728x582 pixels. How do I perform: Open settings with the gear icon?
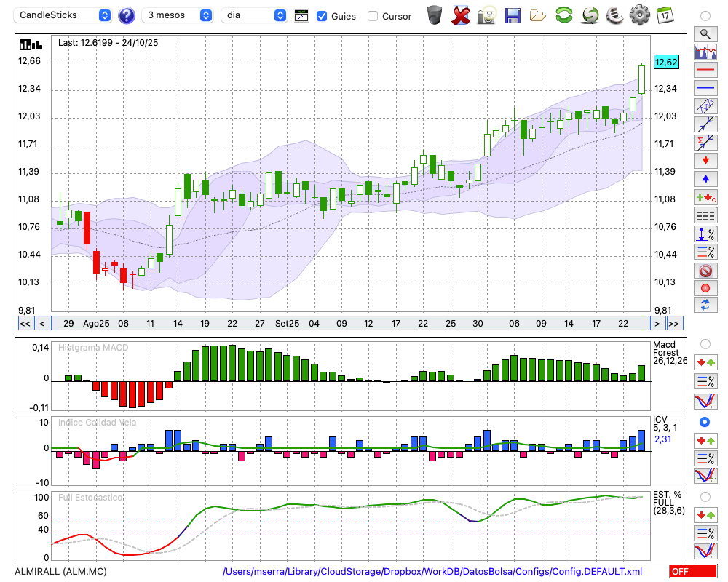(x=640, y=15)
